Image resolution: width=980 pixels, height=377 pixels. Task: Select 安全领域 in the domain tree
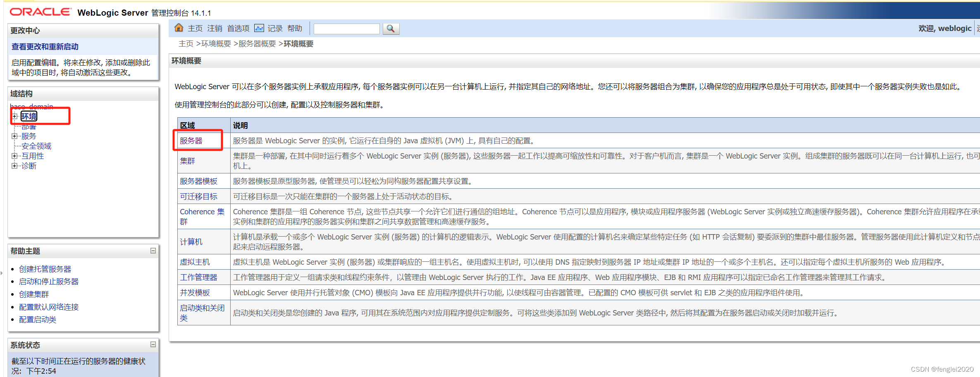[x=36, y=146]
